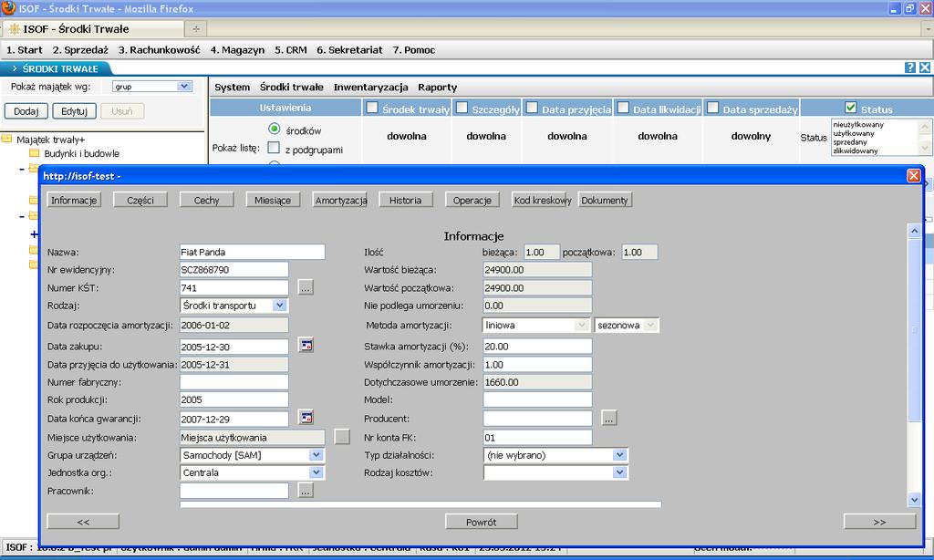Switch to the Części tab
Viewport: 934px width, 560px height.
(x=140, y=200)
